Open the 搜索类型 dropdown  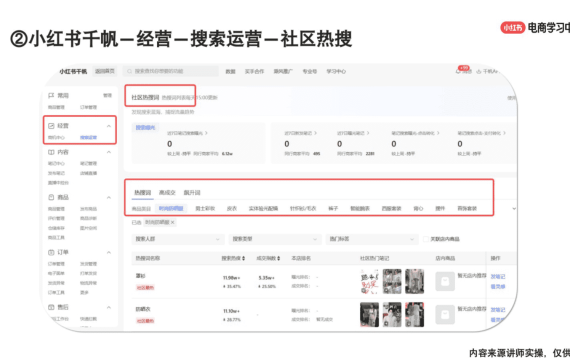click(x=274, y=239)
